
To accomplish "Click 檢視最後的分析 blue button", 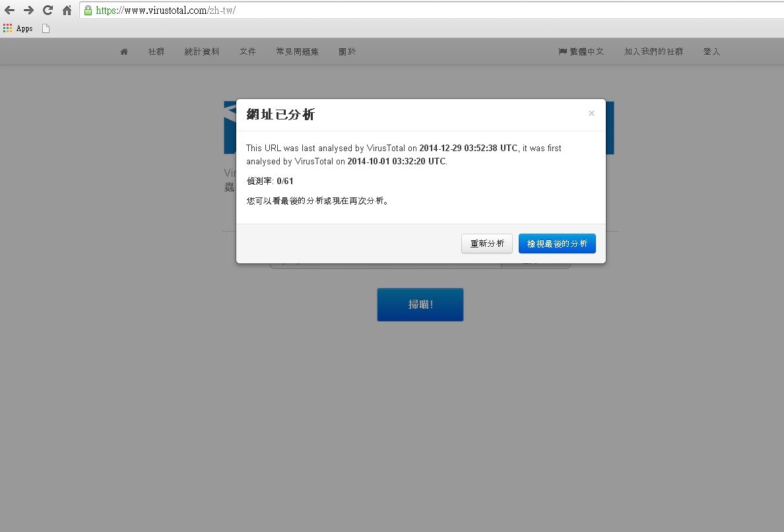I will tap(557, 244).
